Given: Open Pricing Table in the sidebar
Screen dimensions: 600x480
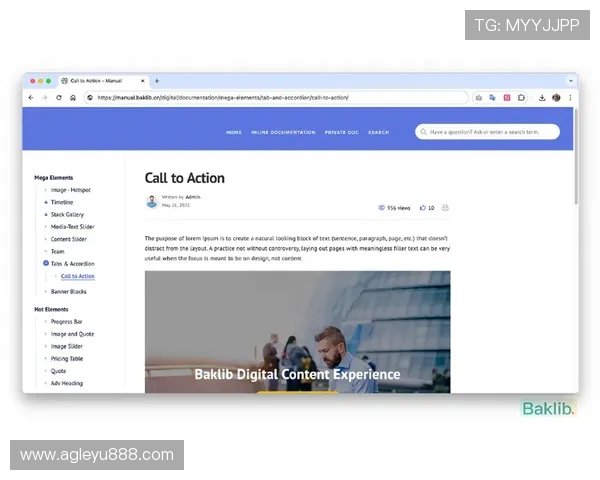Looking at the screenshot, I should [68, 358].
